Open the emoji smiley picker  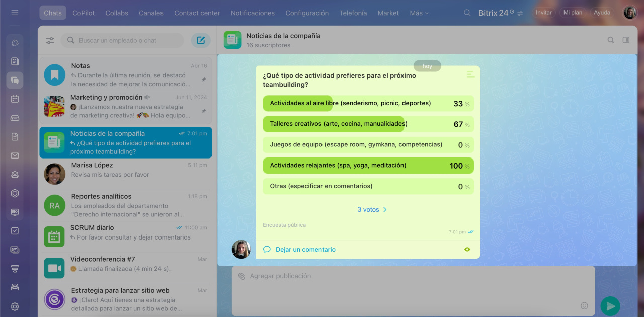tap(584, 305)
